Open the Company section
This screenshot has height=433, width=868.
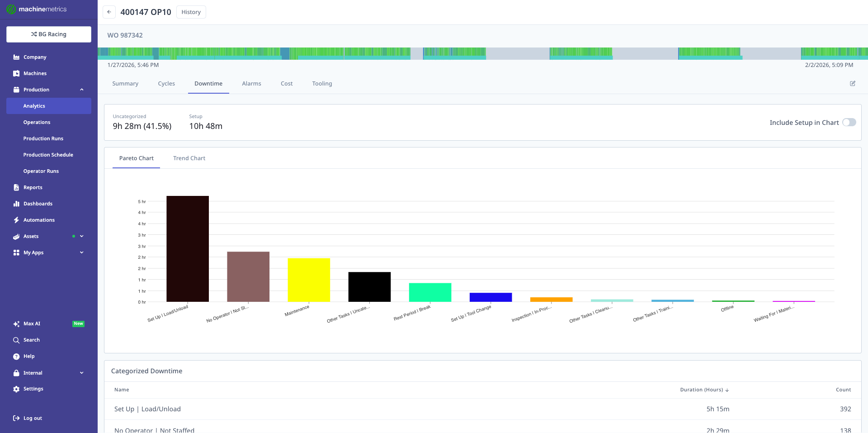(34, 57)
